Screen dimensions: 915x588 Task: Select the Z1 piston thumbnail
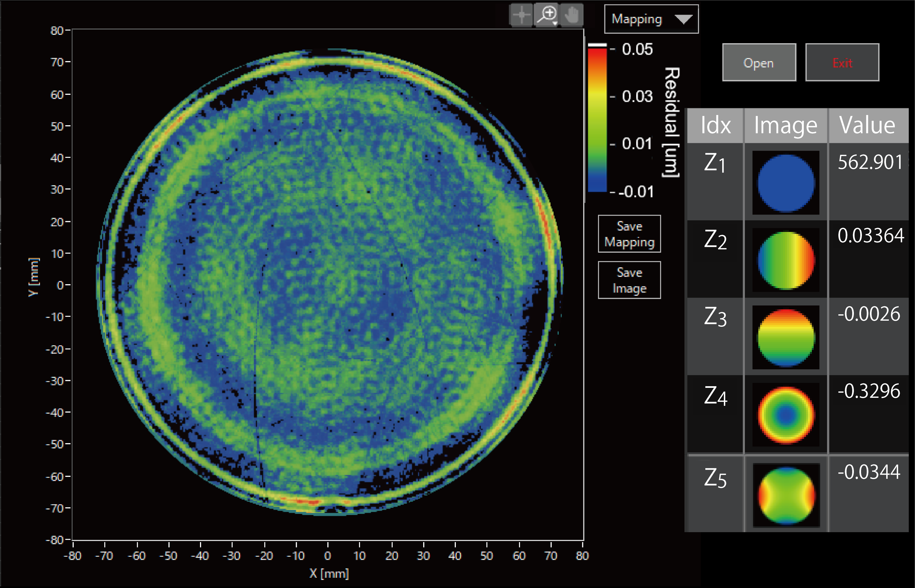786,183
